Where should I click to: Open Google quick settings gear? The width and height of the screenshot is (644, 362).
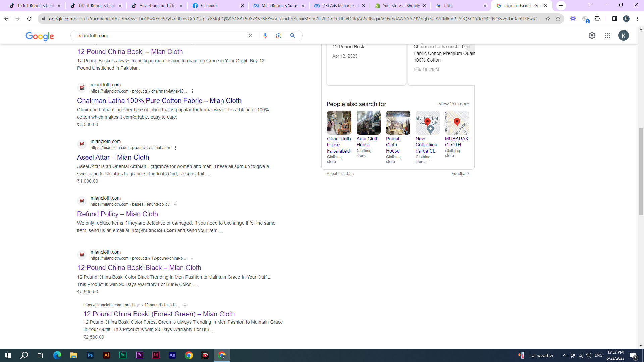592,35
